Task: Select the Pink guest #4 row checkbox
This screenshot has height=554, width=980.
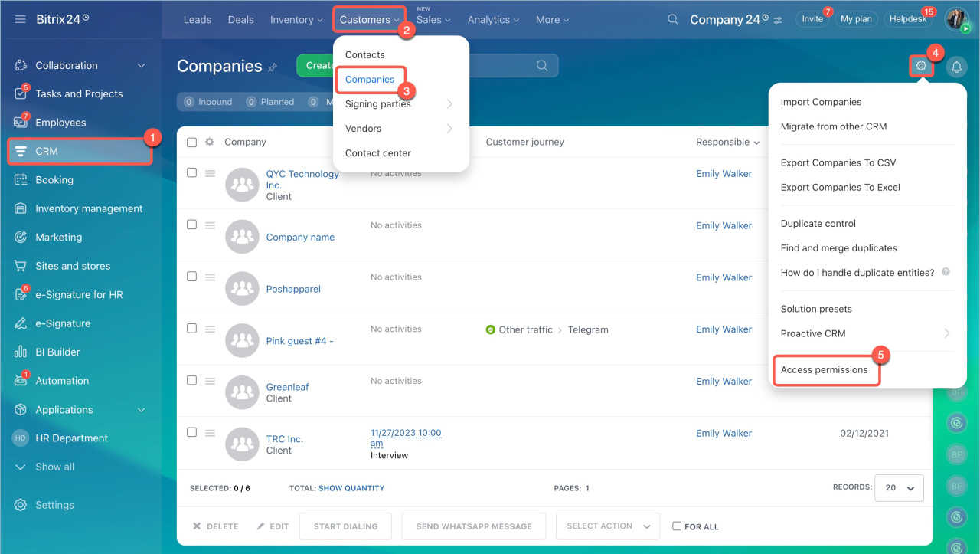Action: pos(192,329)
